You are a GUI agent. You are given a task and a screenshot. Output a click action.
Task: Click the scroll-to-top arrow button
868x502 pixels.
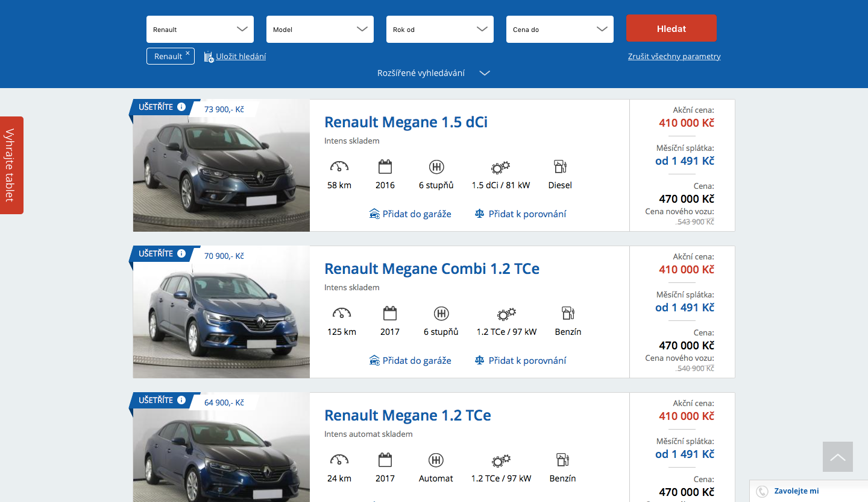838,457
